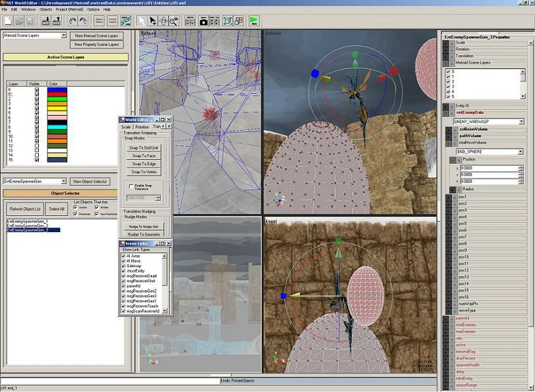535x392 pixels.
Task: Click the New Object Selector button
Action: (90, 182)
